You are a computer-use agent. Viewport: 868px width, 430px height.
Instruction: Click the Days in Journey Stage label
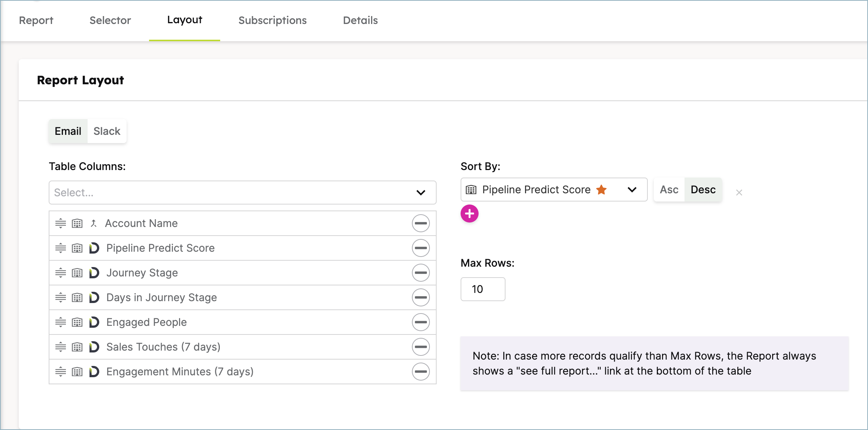point(161,297)
